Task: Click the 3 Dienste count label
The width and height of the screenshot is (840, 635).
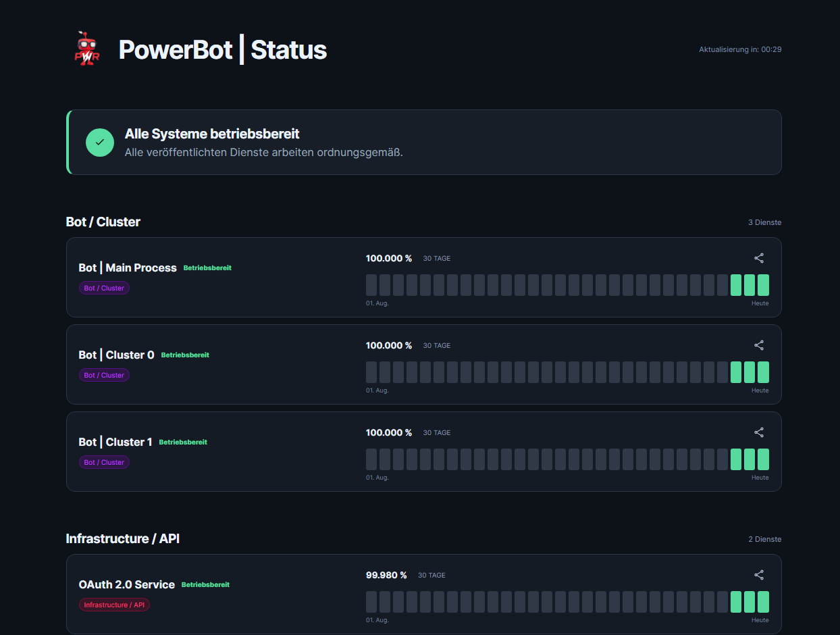Action: click(765, 222)
